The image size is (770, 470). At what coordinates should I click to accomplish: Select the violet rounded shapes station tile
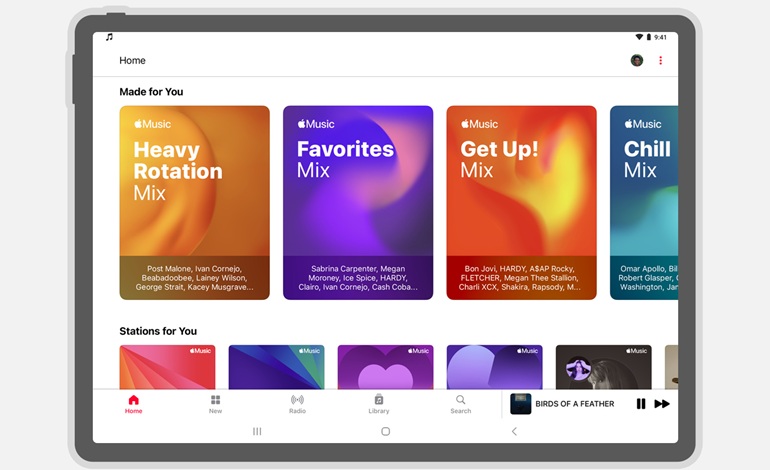(495, 367)
